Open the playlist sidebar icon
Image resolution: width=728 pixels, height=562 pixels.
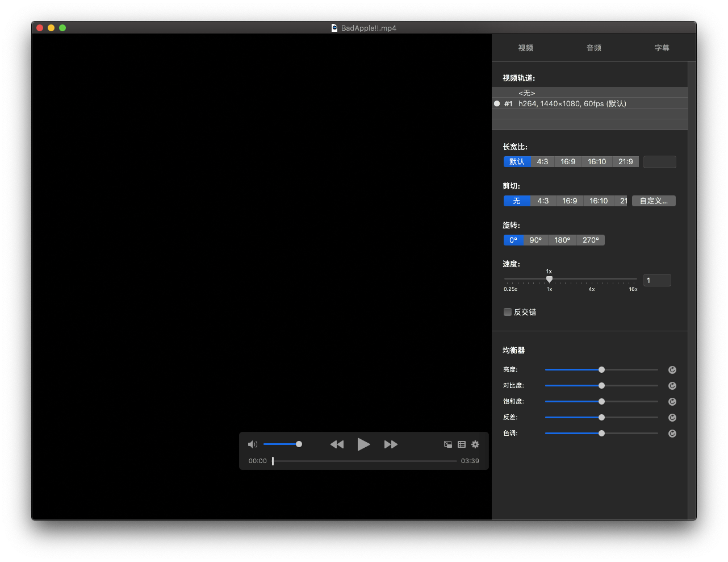point(462,444)
